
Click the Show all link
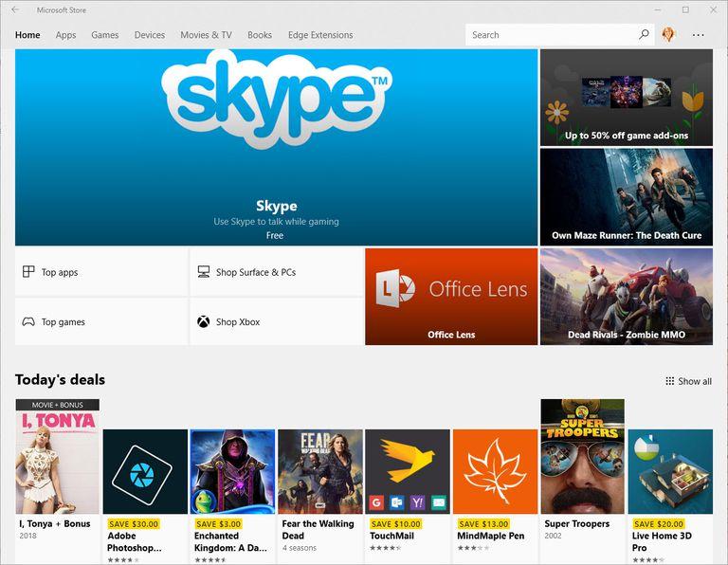[688, 381]
